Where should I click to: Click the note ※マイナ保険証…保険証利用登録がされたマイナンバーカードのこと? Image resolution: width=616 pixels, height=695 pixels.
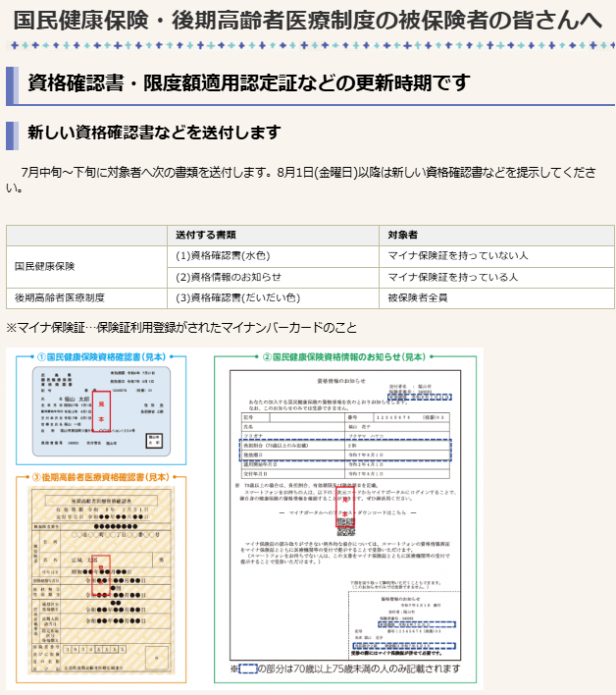181,328
